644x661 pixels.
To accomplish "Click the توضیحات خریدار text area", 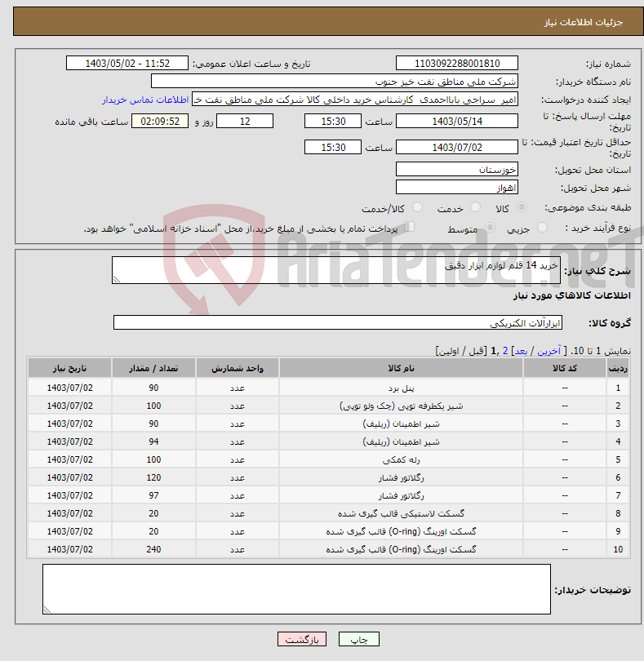I will 296,589.
